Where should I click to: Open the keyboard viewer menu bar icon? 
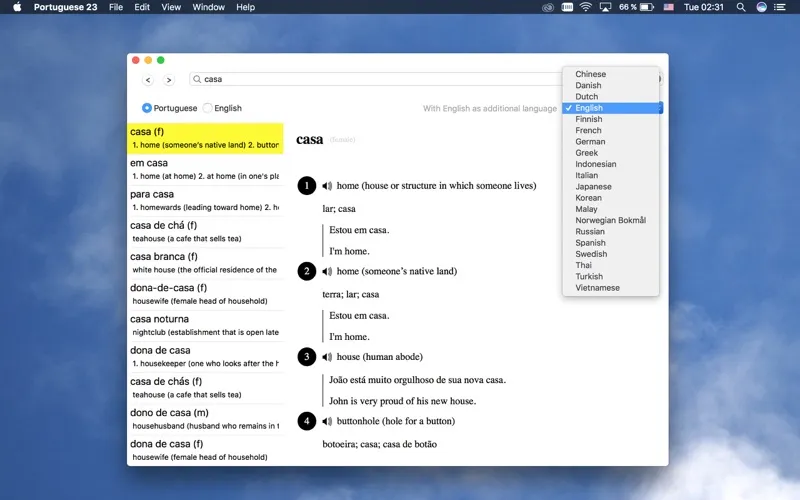click(x=567, y=7)
